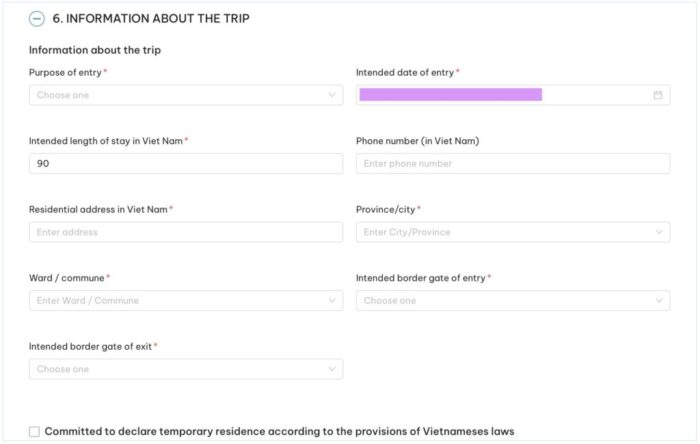This screenshot has height=444, width=700.
Task: Click the section 6 Information About the Trip header
Action: (x=151, y=18)
